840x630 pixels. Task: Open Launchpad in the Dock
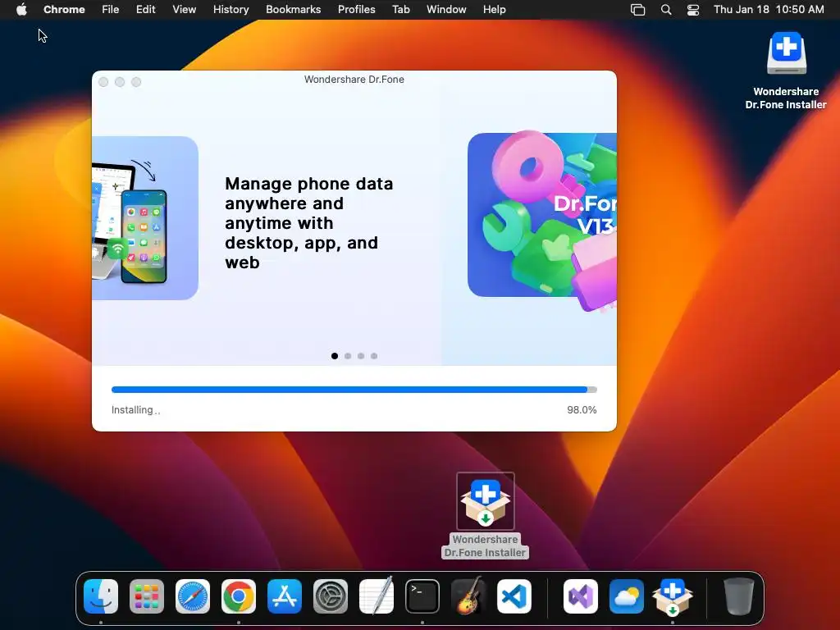coord(147,596)
